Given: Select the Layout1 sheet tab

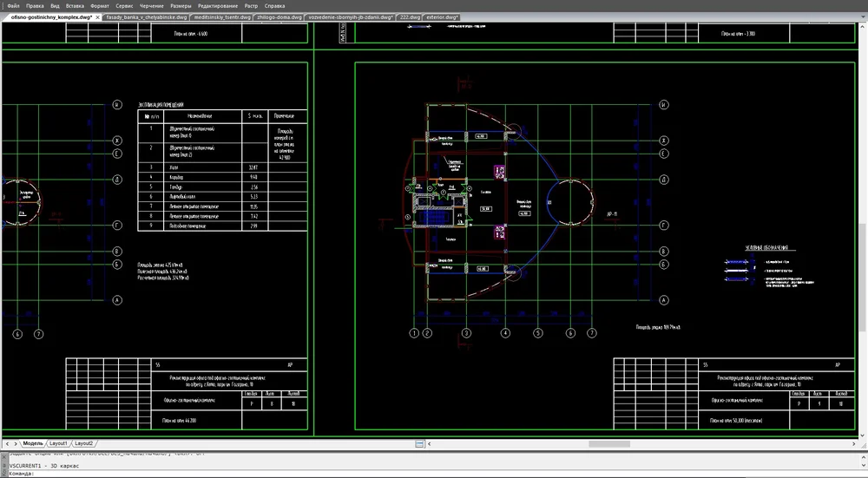Looking at the screenshot, I should 58,442.
